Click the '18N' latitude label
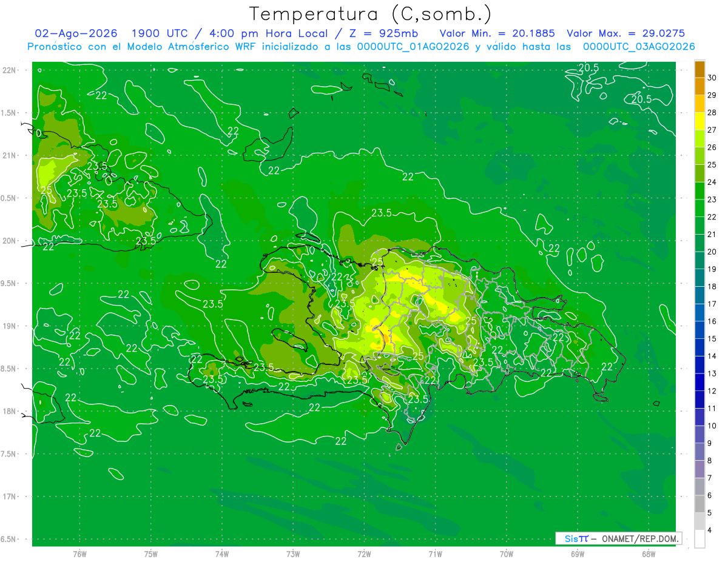The width and height of the screenshot is (728, 562). pos(9,411)
